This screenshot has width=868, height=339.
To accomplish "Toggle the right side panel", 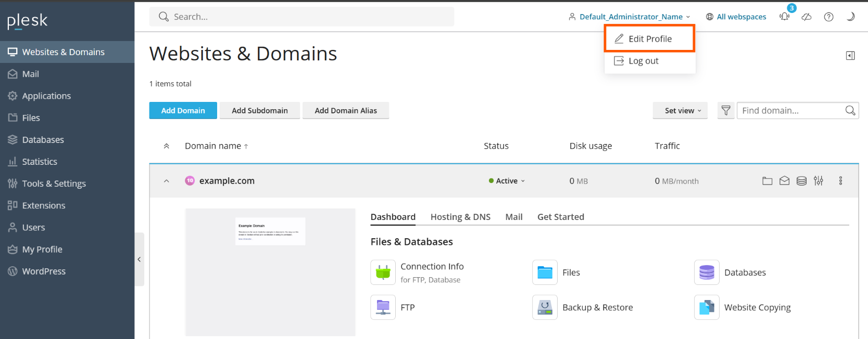I will [x=850, y=56].
